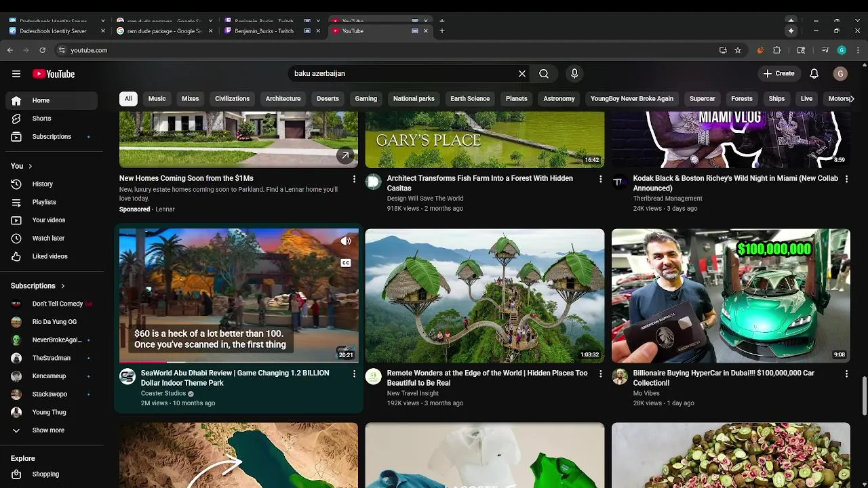Screen dimensions: 868x488
Task: Select the Music filter chip
Action: (157, 99)
